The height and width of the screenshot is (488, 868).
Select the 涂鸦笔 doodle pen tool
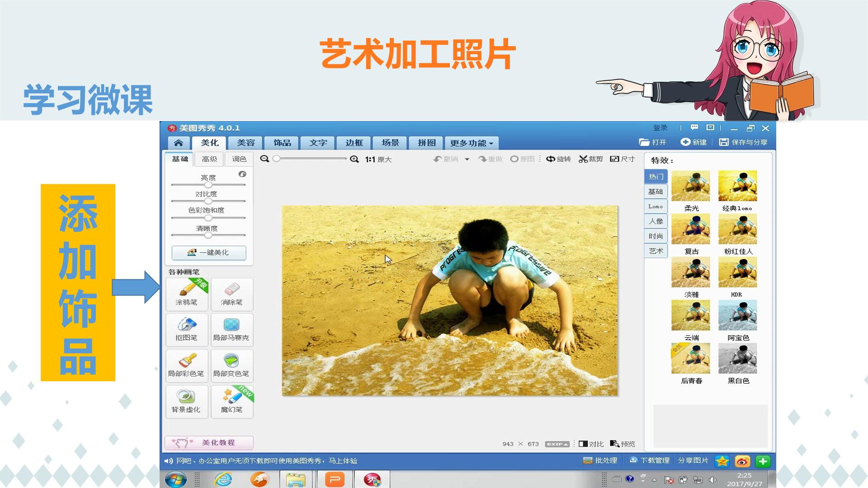click(x=187, y=294)
